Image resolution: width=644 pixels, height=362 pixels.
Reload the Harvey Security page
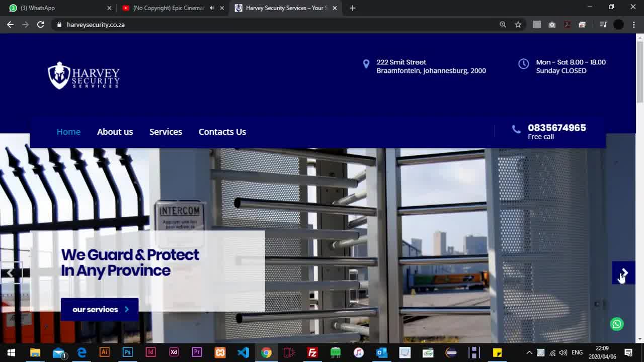click(40, 25)
